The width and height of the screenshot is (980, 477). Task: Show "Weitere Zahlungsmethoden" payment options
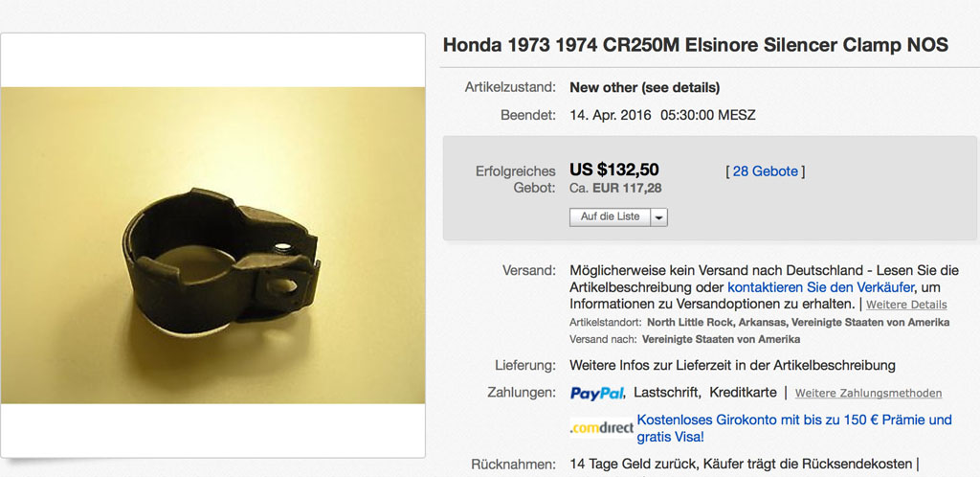point(868,394)
